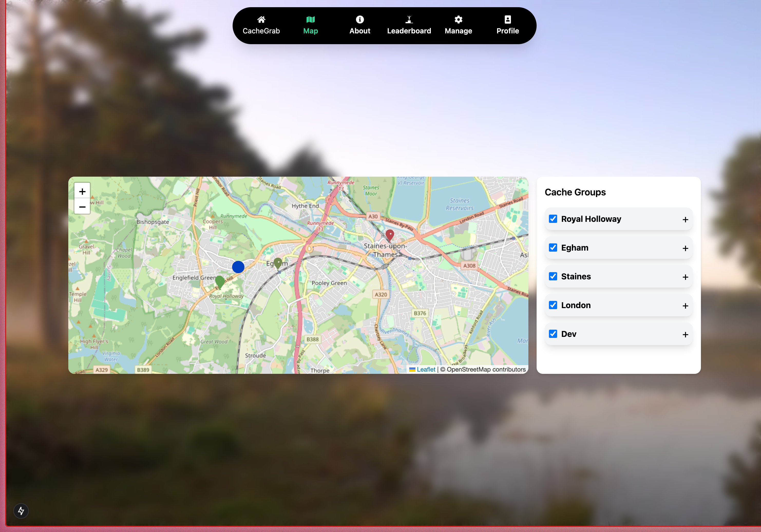Select the green Egham map pin
Image resolution: width=761 pixels, height=532 pixels.
(278, 263)
